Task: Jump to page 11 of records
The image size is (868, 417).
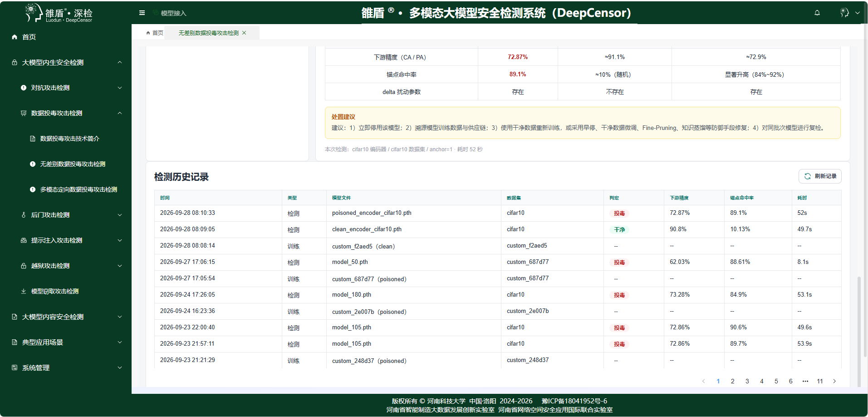Action: (820, 381)
